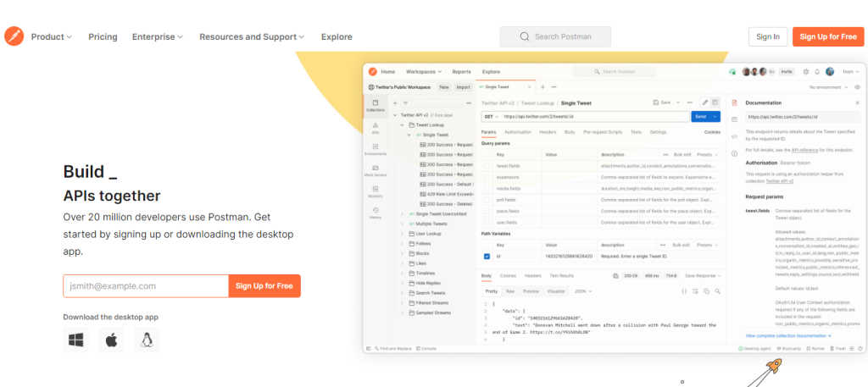Click the plus icon to add a collection
Screen dimensions: 868x387
[x=395, y=102]
